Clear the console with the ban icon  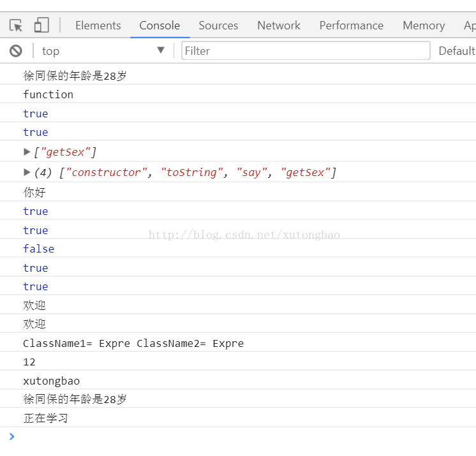(x=16, y=50)
